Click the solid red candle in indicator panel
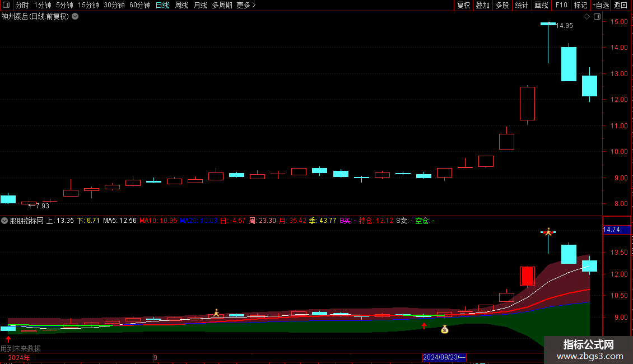Viewport: 633px width, 364px height. (527, 277)
